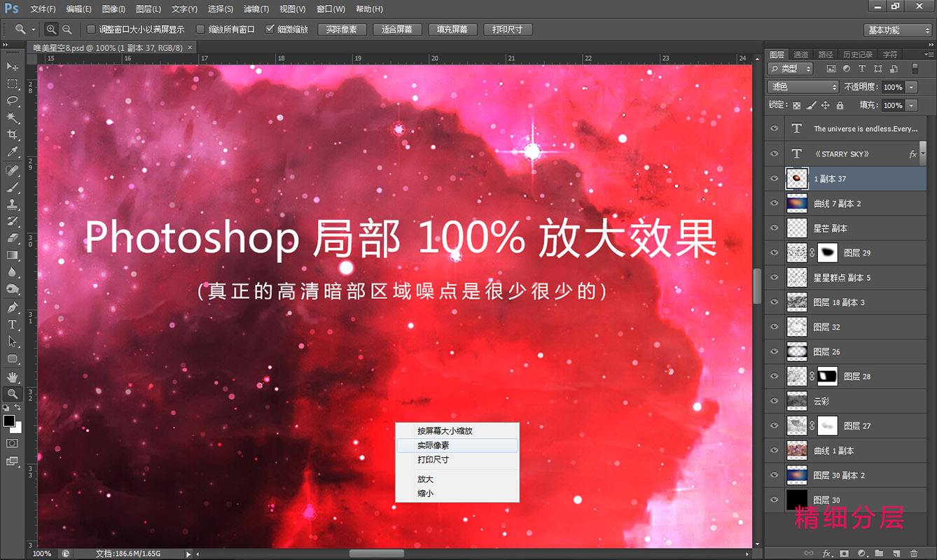The height and width of the screenshot is (560, 937).
Task: Select the Zoom tool in the toolbox
Action: tap(13, 394)
